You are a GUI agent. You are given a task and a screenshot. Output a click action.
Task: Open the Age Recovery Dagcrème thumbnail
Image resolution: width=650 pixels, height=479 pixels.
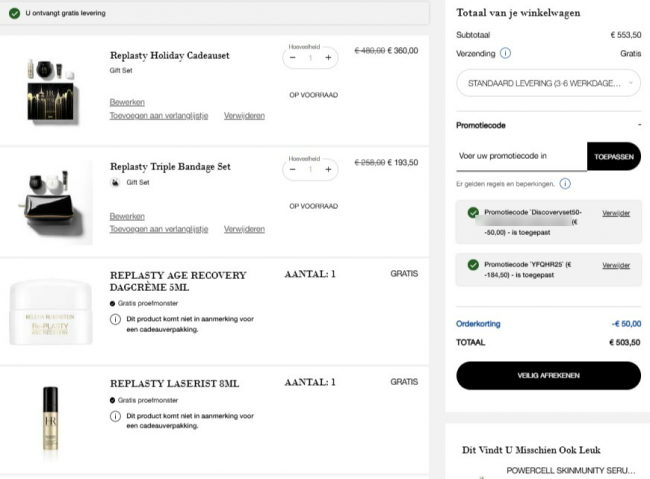[51, 312]
